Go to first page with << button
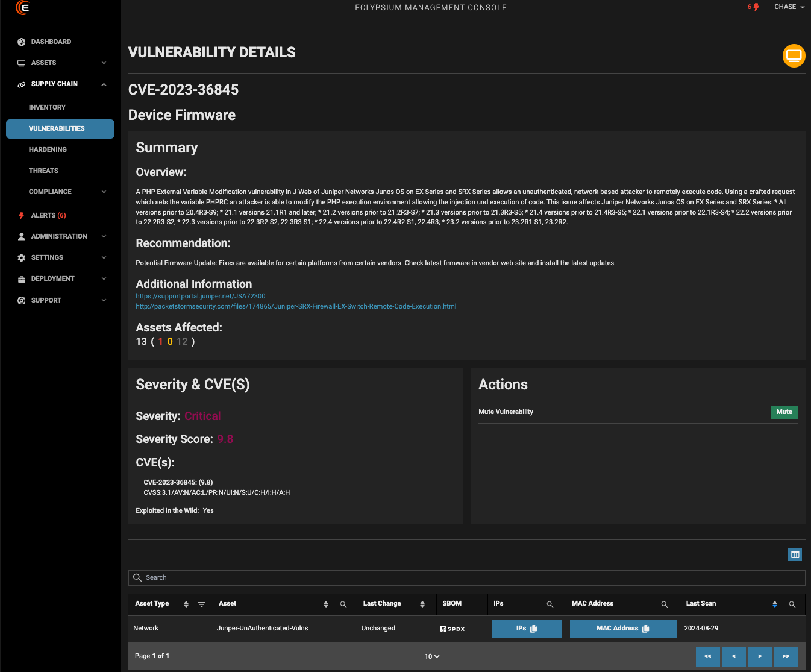 (x=708, y=656)
